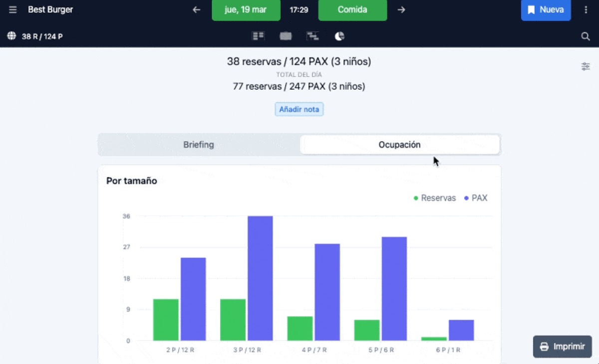Click the Añadir nota button
This screenshot has width=599, height=364.
[x=299, y=109]
